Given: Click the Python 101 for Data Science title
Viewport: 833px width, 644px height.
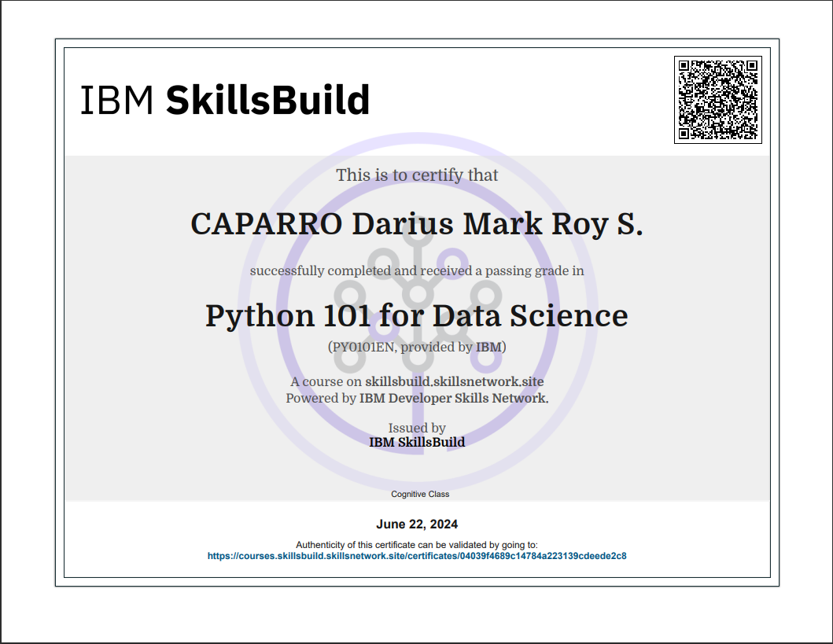Looking at the screenshot, I should [416, 315].
